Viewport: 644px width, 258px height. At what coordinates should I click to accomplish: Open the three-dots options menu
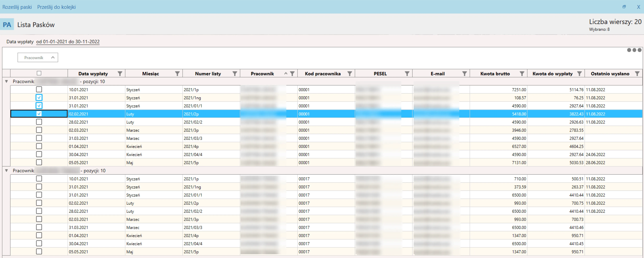[634, 50]
